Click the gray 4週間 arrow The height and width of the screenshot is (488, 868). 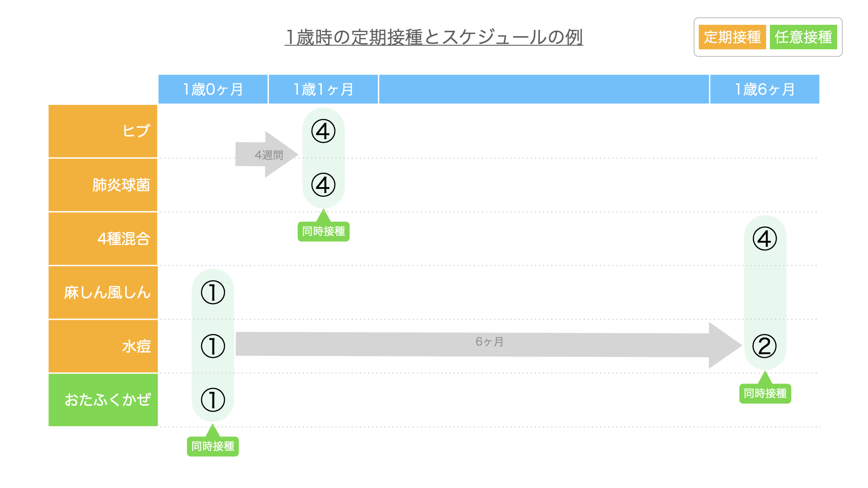tap(267, 155)
